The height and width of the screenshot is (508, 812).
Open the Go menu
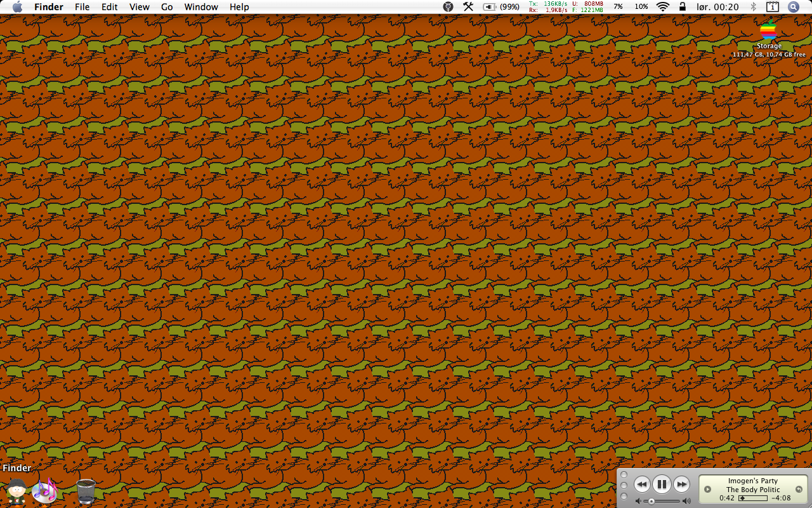pyautogui.click(x=167, y=7)
